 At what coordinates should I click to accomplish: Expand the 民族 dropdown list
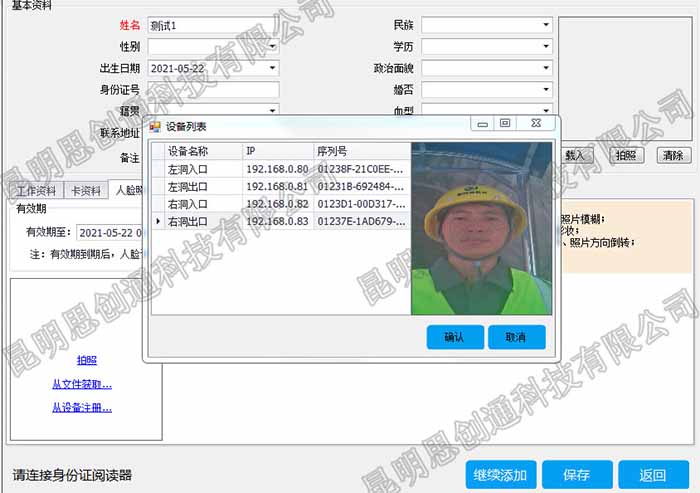pos(545,24)
